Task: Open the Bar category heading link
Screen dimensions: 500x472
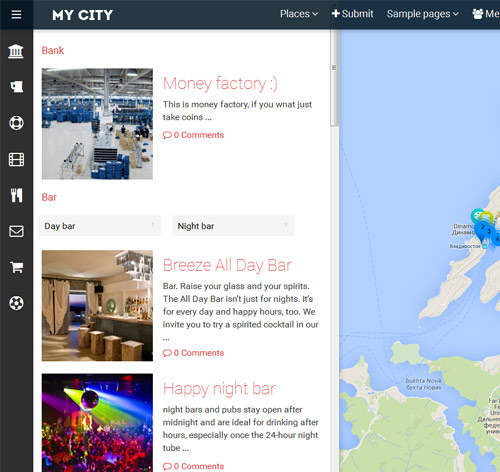Action: 49,197
